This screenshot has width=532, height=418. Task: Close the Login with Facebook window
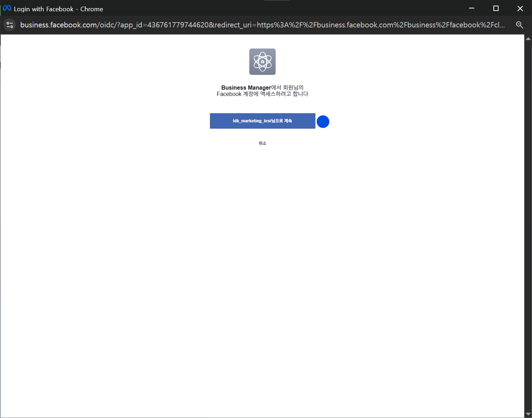[520, 8]
